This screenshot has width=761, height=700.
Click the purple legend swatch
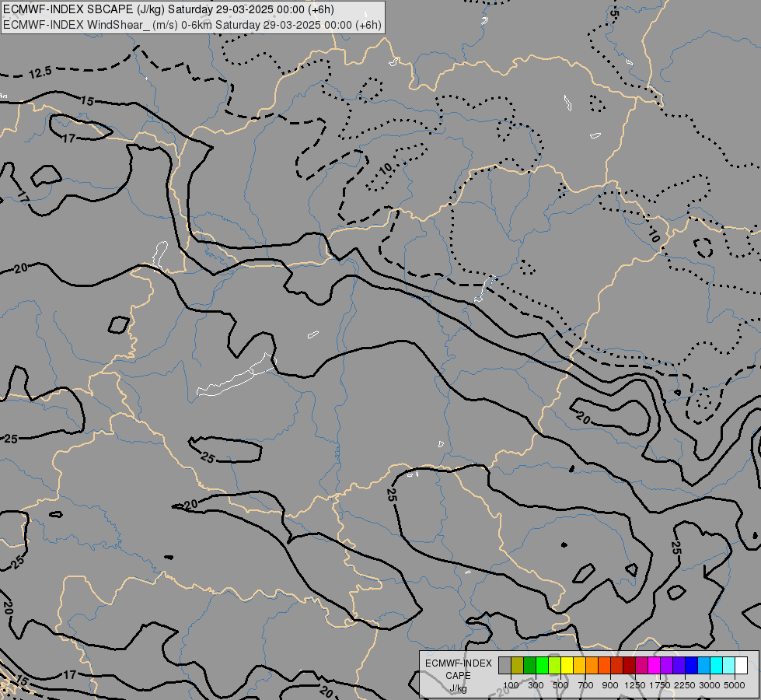click(666, 666)
